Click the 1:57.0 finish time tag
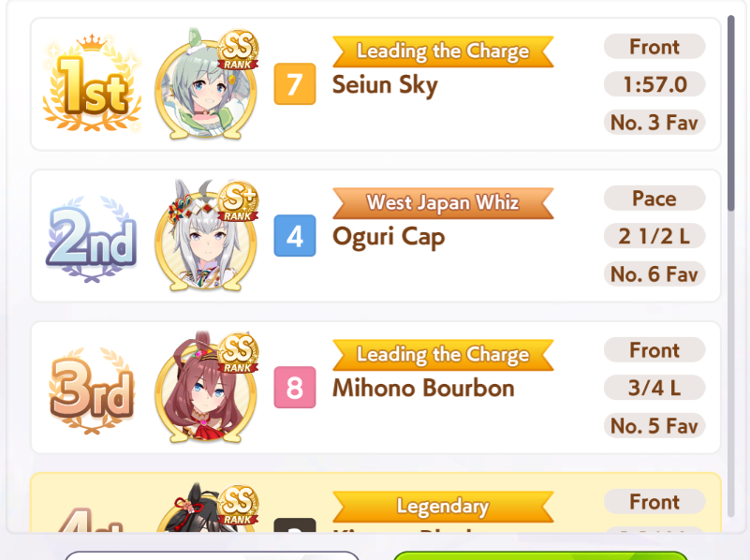The width and height of the screenshot is (750, 560). click(x=654, y=84)
